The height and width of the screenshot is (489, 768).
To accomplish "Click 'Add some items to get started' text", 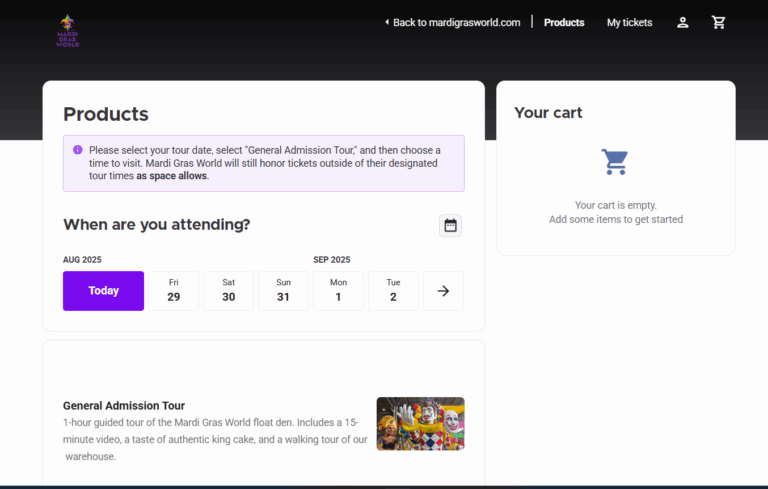I will point(616,220).
